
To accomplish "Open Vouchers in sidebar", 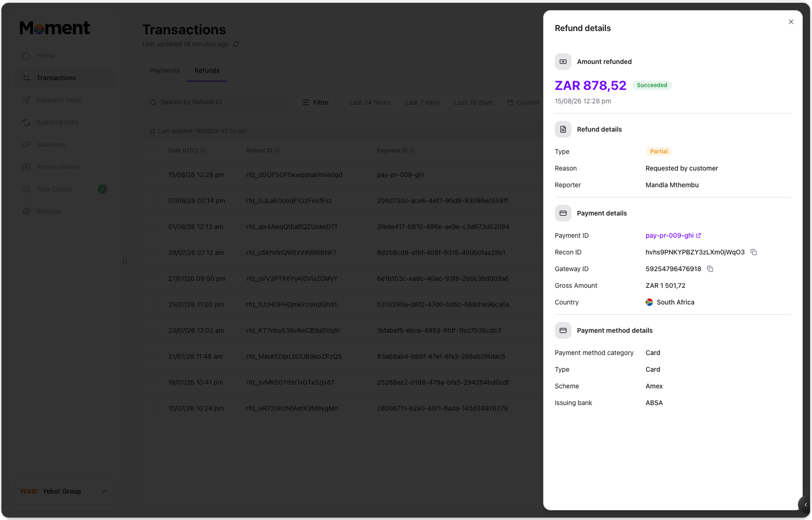I will point(64,145).
